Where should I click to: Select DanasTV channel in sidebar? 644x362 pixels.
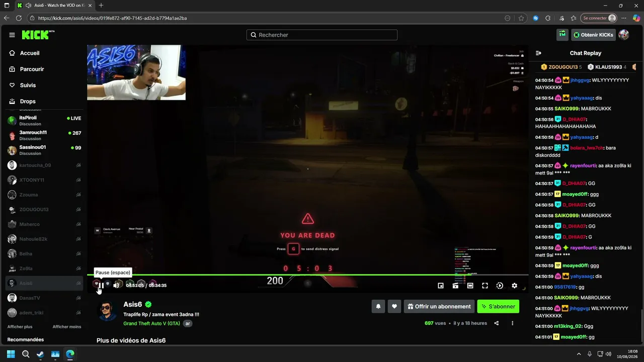44,298
